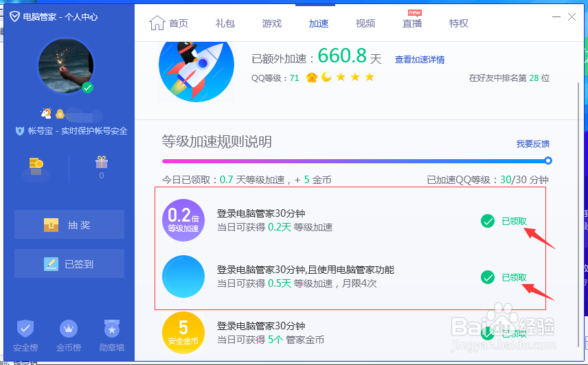The image size is (588, 365).
Task: Select the 加速 tab
Action: (x=319, y=23)
